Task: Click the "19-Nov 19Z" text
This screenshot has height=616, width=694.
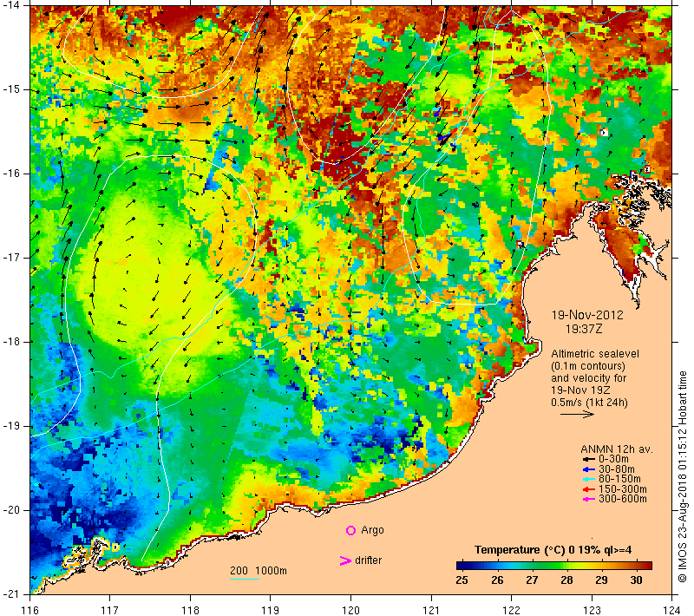Action: [580, 390]
